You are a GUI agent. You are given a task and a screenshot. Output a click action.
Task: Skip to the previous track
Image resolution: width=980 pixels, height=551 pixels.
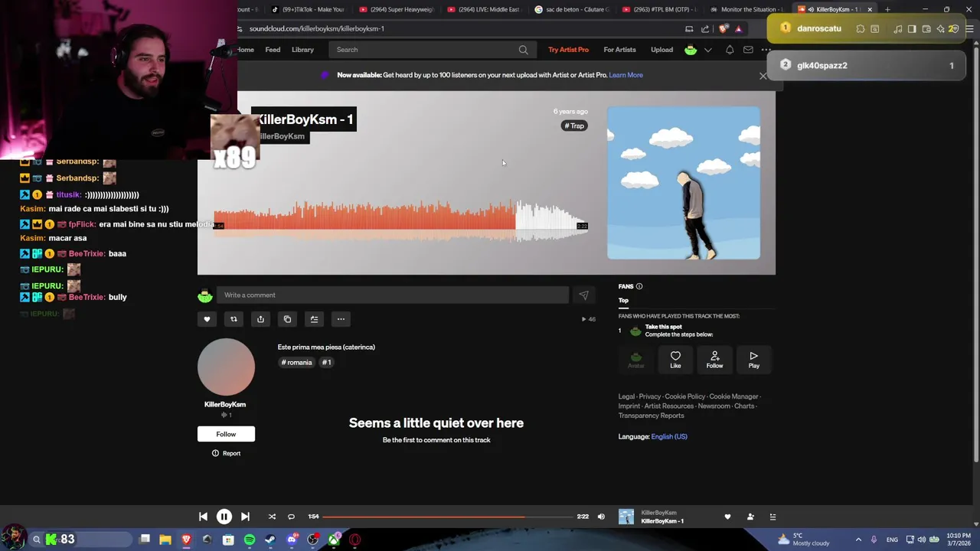pyautogui.click(x=203, y=517)
